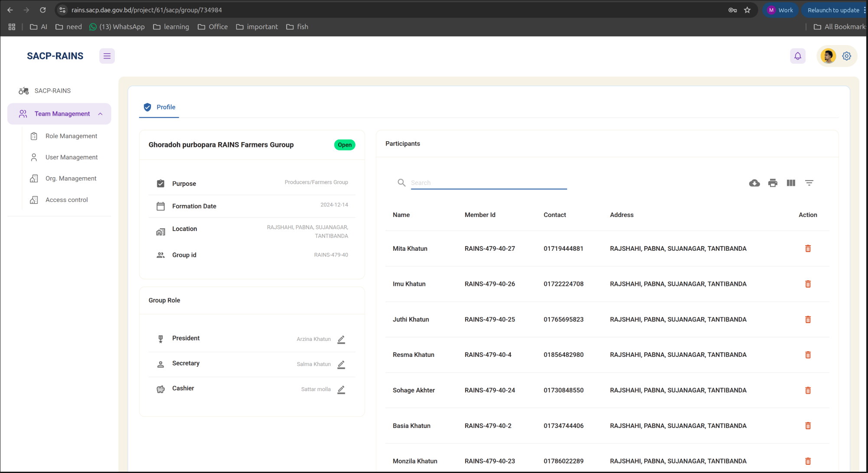This screenshot has height=473, width=868.
Task: Open the notifications bell
Action: click(x=798, y=56)
